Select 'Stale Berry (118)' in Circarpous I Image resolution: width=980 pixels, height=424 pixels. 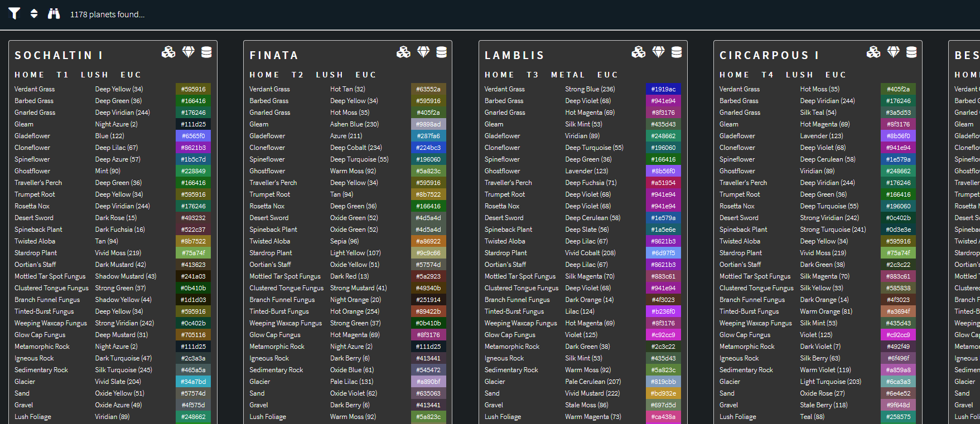pos(824,405)
